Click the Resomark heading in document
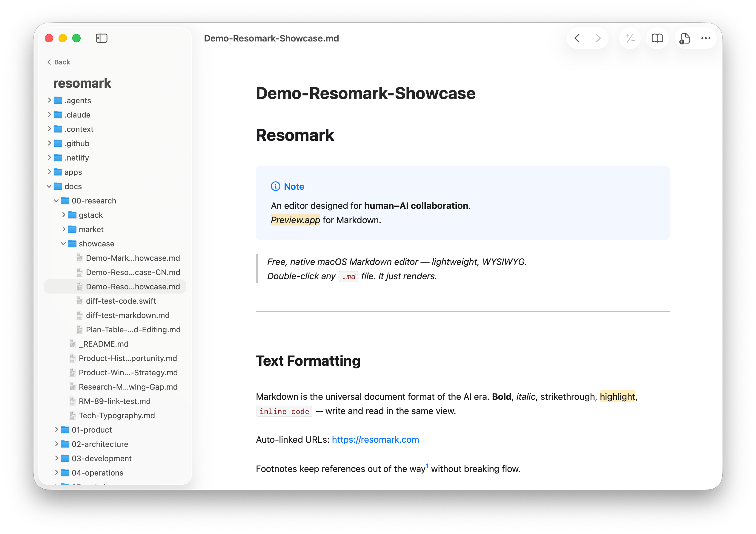This screenshot has height=534, width=756. [295, 135]
